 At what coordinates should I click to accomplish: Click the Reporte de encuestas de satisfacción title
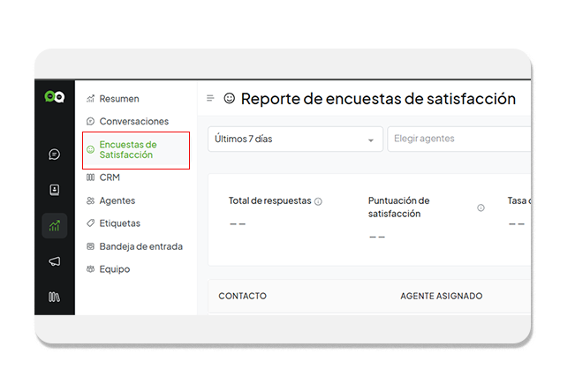pos(378,99)
